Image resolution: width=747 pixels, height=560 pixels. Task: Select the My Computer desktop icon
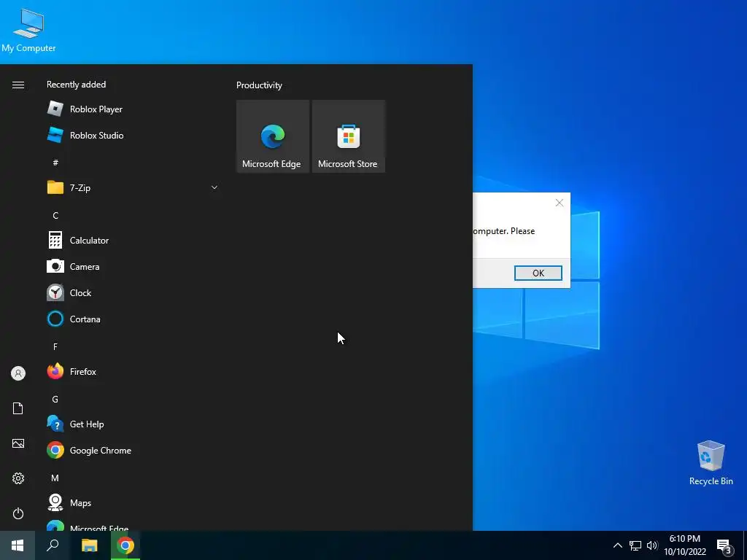pyautogui.click(x=28, y=31)
